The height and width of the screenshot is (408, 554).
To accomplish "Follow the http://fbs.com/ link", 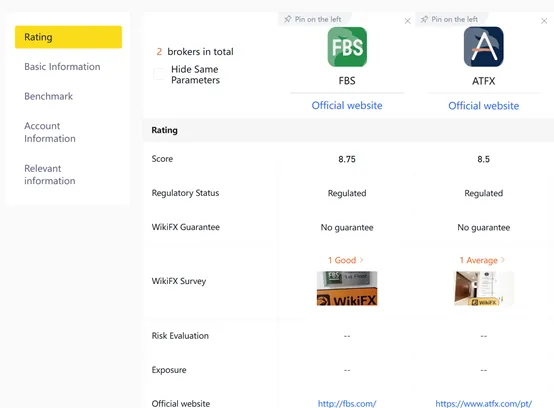I will click(x=347, y=403).
